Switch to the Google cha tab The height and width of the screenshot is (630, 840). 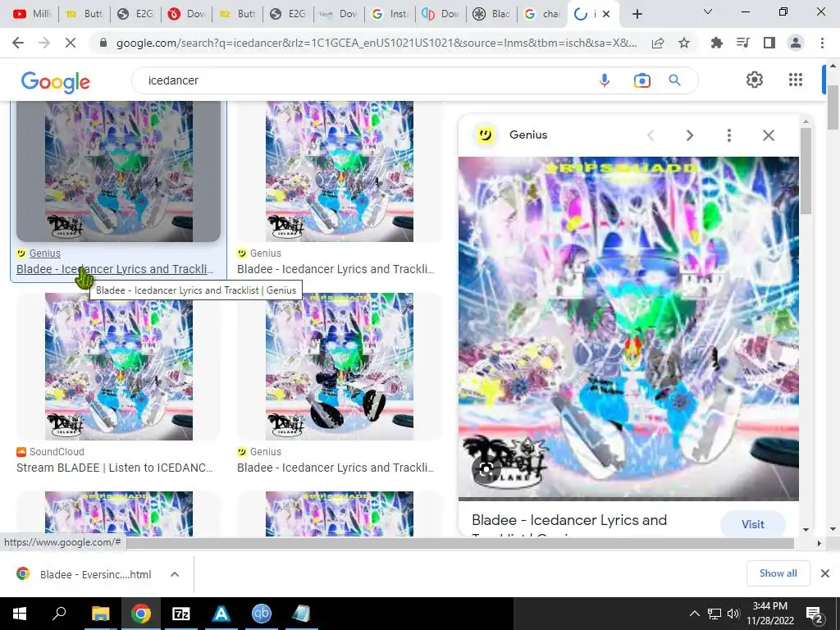(x=543, y=14)
